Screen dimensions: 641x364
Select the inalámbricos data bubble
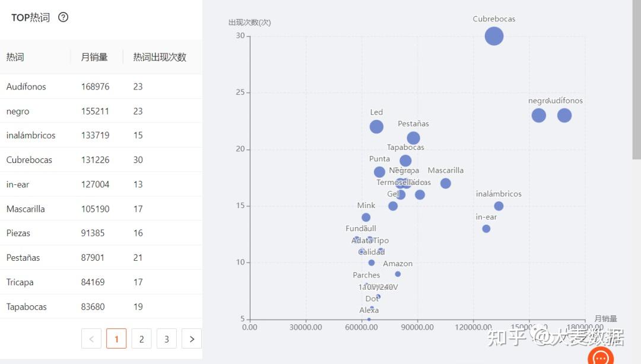(499, 206)
